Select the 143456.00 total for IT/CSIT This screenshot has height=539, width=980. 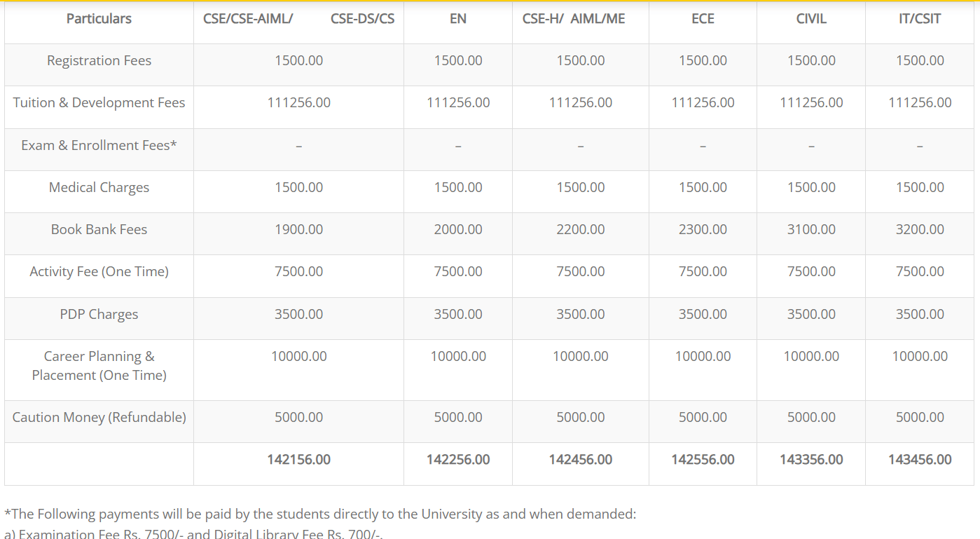point(920,460)
